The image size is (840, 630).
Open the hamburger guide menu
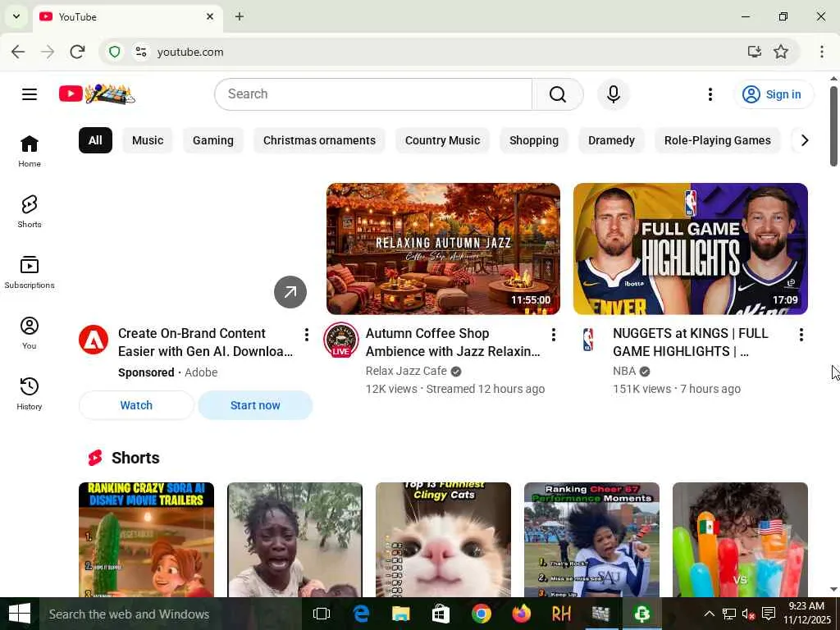pyautogui.click(x=30, y=94)
